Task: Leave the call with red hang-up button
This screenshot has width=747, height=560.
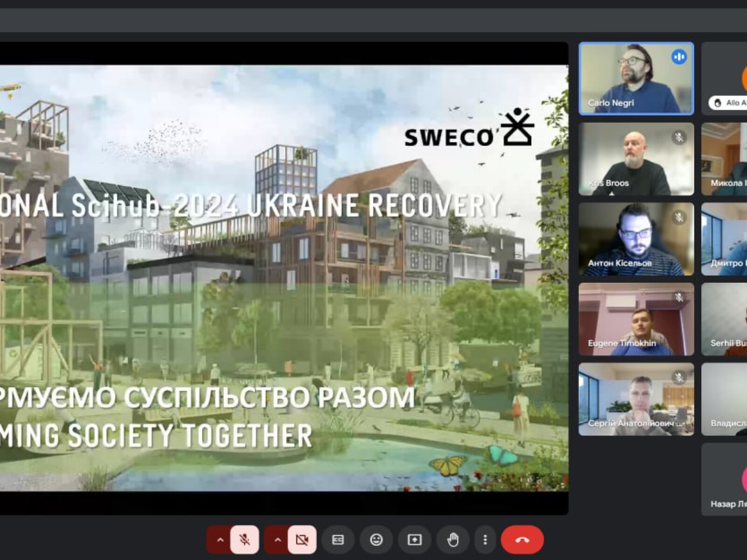Action: 522,540
